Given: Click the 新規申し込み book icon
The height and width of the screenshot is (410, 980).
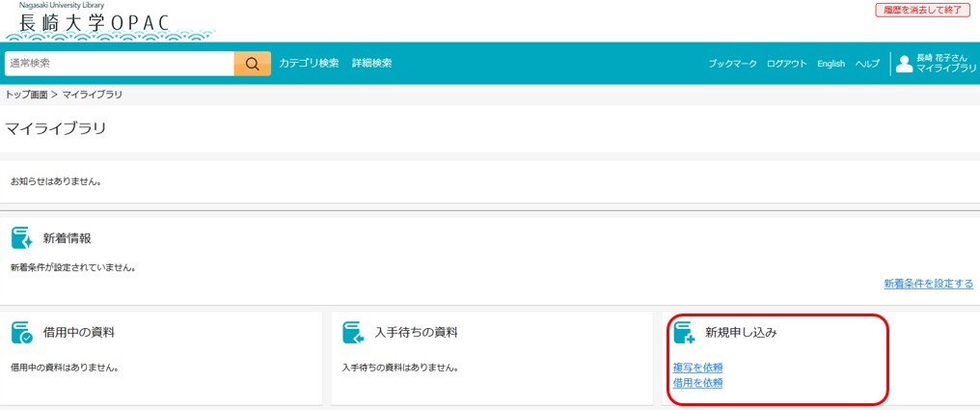Looking at the screenshot, I should pyautogui.click(x=685, y=333).
